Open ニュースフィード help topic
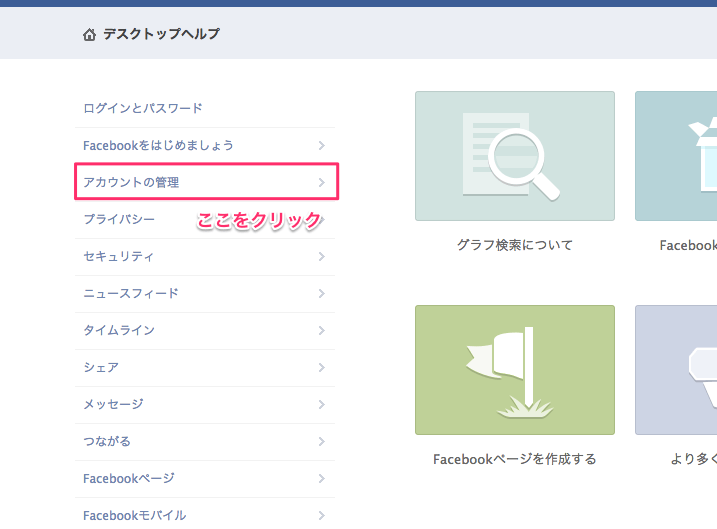 tap(131, 294)
